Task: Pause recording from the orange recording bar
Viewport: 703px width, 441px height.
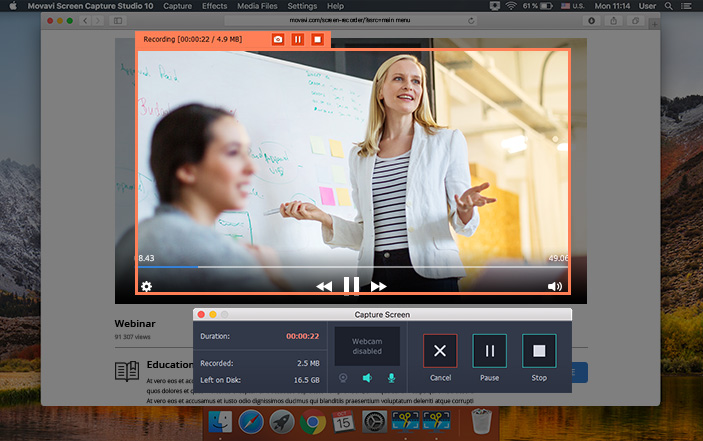Action: [298, 39]
